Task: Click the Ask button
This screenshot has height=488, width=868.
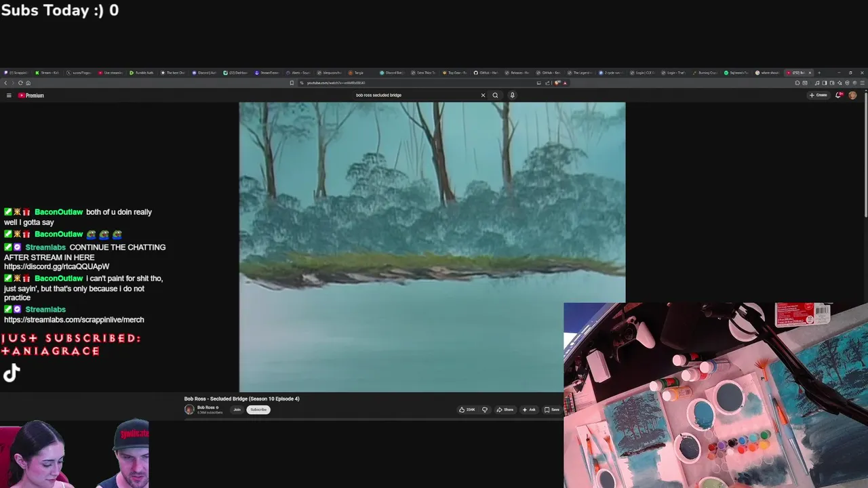Action: pos(529,409)
